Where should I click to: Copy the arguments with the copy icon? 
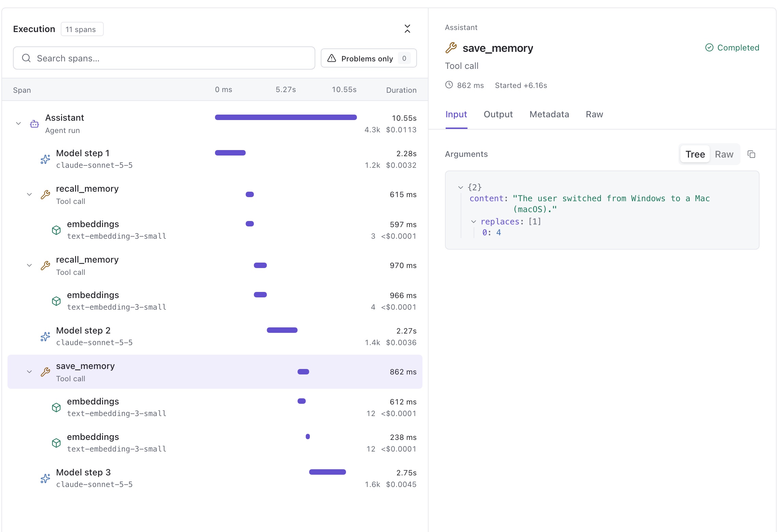coord(751,154)
